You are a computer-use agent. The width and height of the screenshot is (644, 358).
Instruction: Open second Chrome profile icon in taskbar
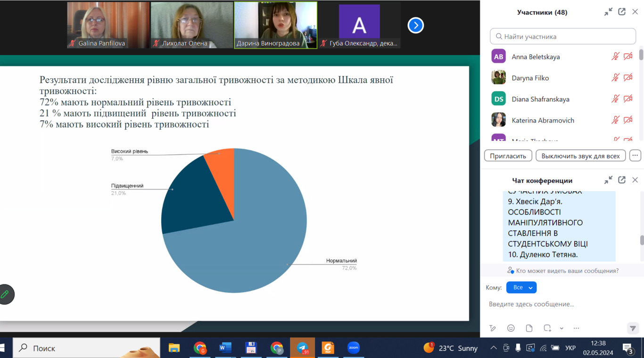click(277, 348)
